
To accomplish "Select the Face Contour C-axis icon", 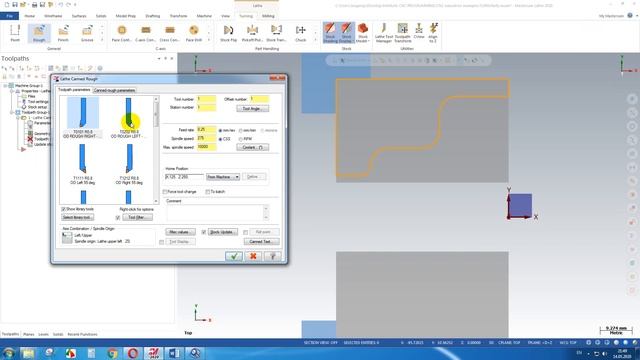I will 121,33.
